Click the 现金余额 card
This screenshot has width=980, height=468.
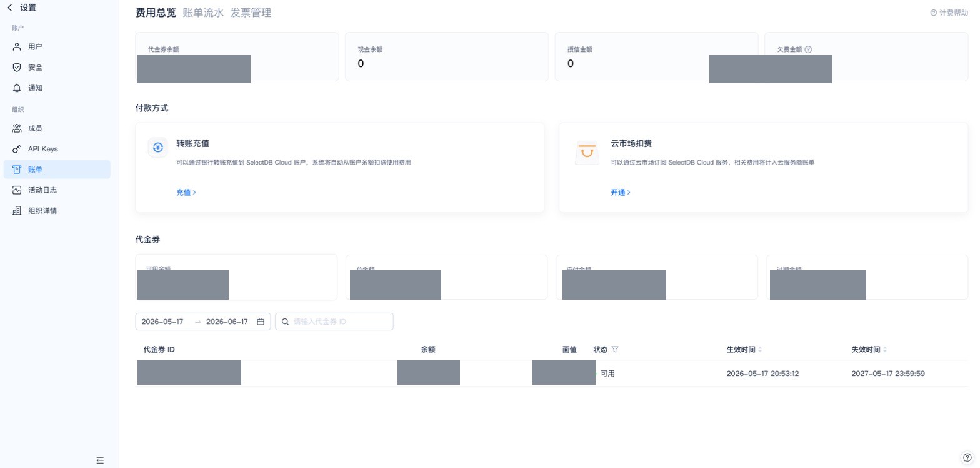(x=447, y=57)
